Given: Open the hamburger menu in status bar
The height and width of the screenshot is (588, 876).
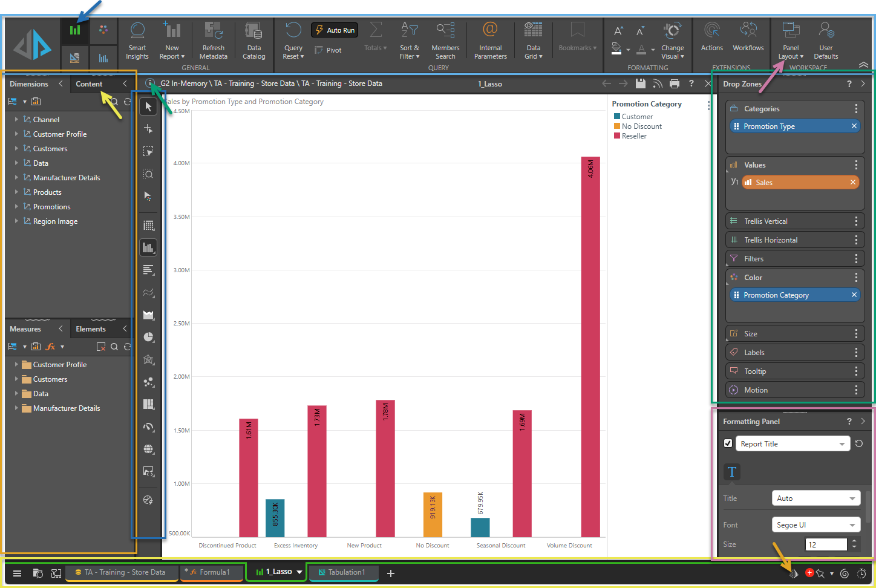Looking at the screenshot, I should pyautogui.click(x=17, y=573).
